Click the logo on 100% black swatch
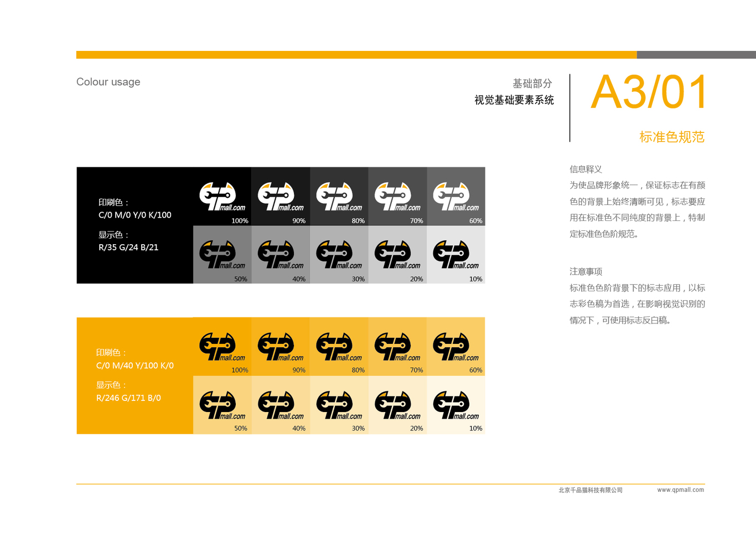 pos(222,197)
